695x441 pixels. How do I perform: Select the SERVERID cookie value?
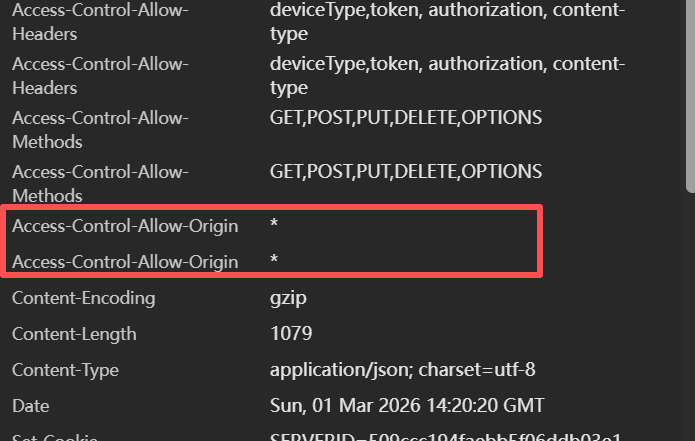(445, 436)
